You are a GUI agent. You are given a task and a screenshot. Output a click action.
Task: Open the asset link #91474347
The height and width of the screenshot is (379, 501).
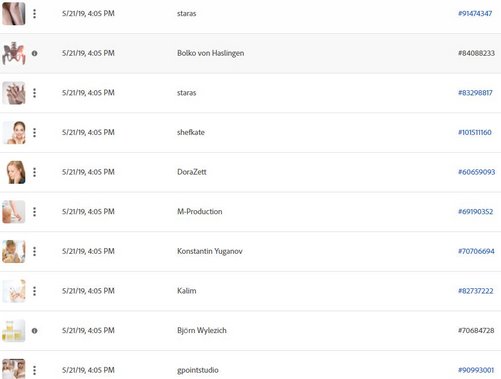pyautogui.click(x=475, y=14)
